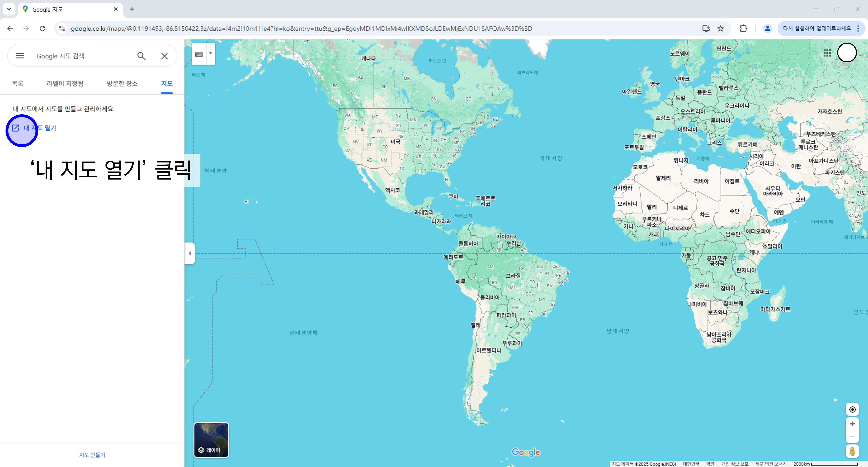This screenshot has height=467, width=868.
Task: Collapse the side panel arrow
Action: 190,253
